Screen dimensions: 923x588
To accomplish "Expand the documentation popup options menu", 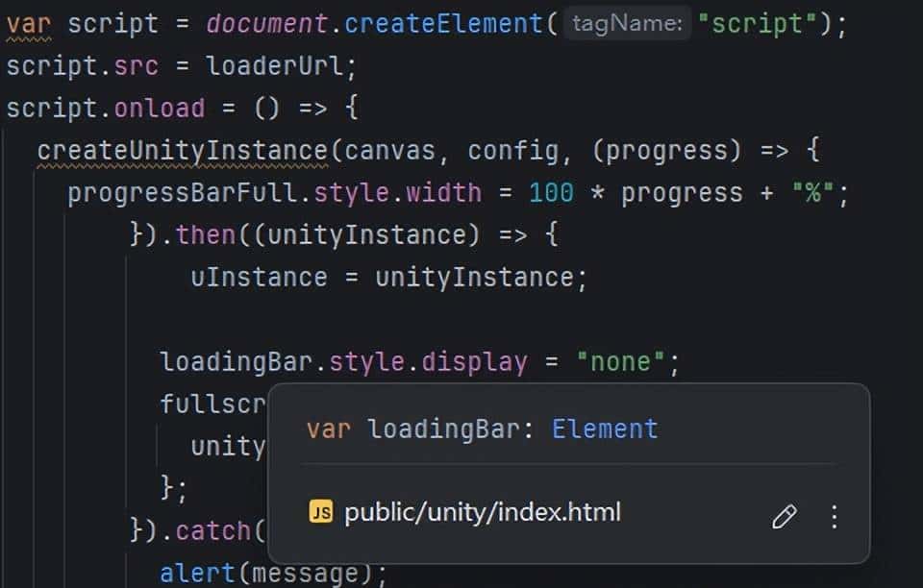I will click(x=834, y=517).
